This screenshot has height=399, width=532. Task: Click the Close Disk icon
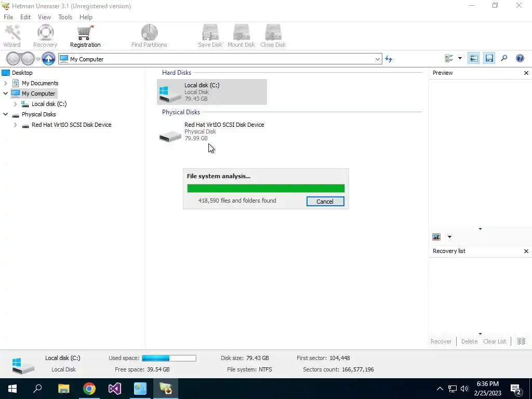coord(273,36)
